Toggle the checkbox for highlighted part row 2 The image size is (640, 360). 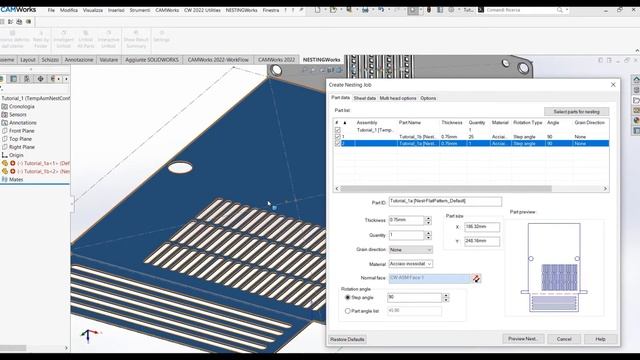(338, 143)
